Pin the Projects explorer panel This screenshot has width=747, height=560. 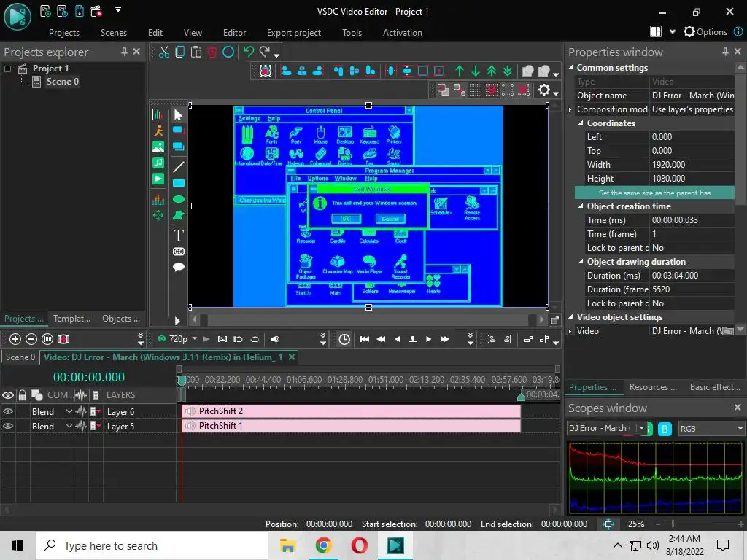(x=124, y=52)
